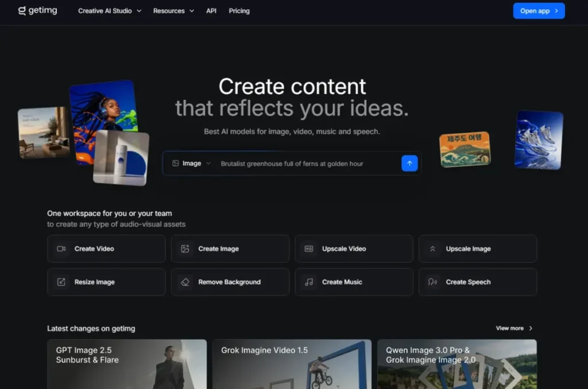Open the Create Music card label
Screen dimensions: 588x389
[x=342, y=282]
